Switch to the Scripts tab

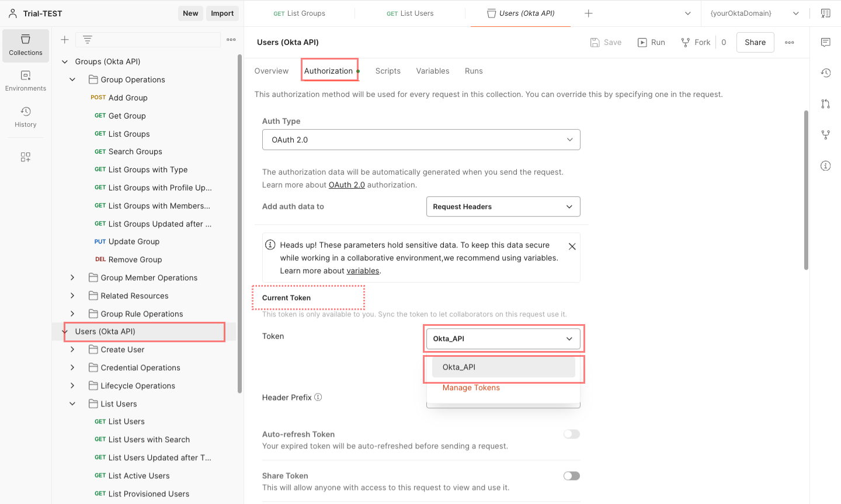pyautogui.click(x=388, y=71)
